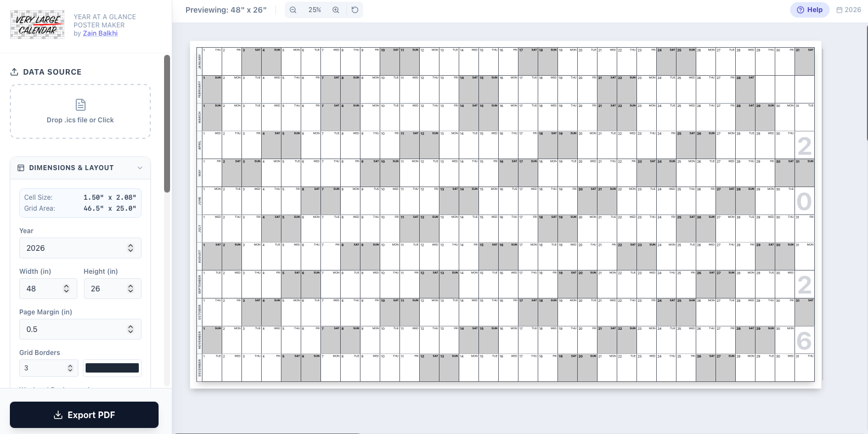Image resolution: width=868 pixels, height=434 pixels.
Task: Click the Very Large Calendar logo
Action: tap(37, 25)
